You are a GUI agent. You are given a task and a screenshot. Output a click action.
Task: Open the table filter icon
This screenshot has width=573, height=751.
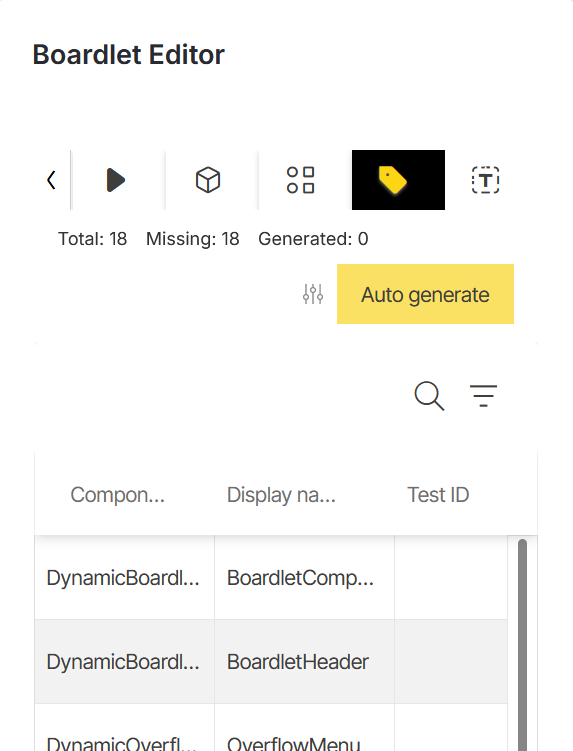(483, 396)
